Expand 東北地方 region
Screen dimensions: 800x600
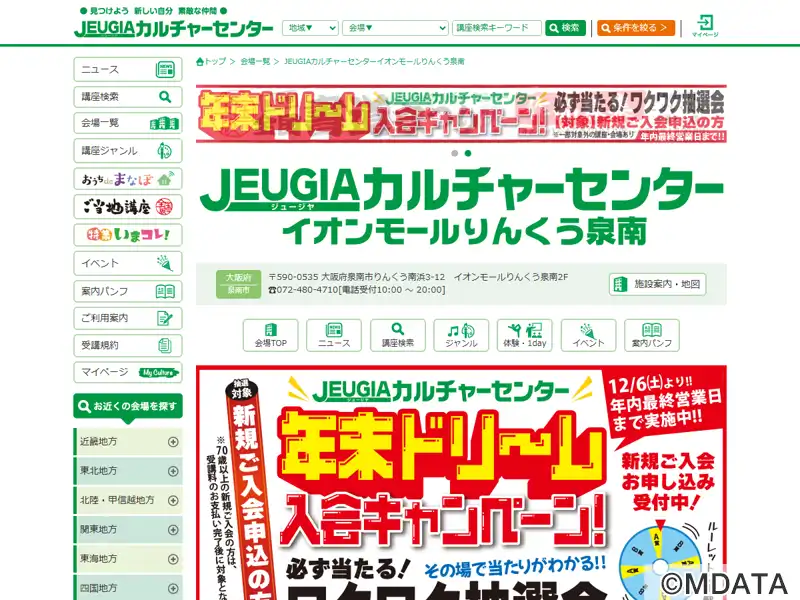click(x=128, y=471)
